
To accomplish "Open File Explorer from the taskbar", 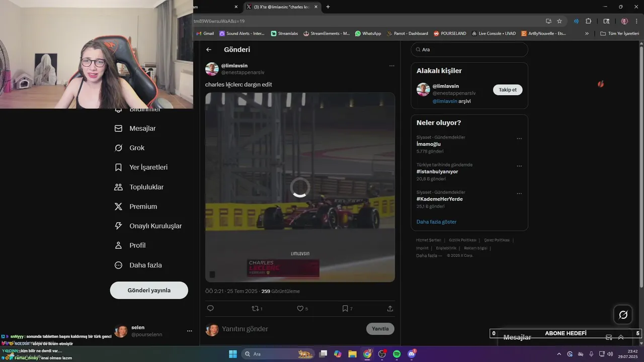I will pos(352,354).
